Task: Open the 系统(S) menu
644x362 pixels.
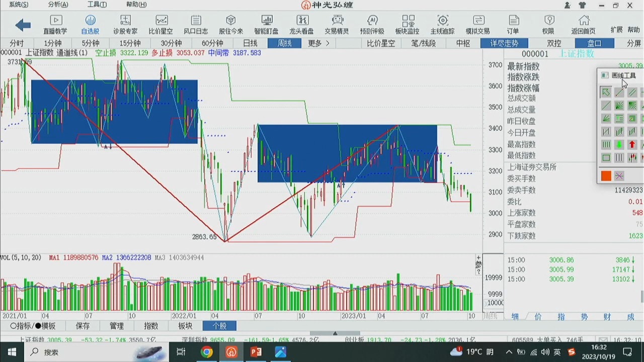Action: pos(19,5)
